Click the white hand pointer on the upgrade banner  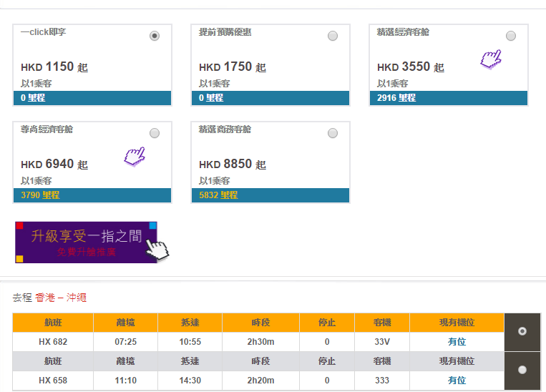click(x=157, y=248)
